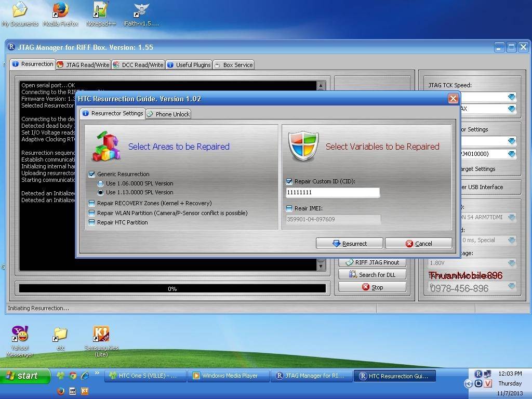
Task: Launch Samsung Kies (Lite) shortcut
Action: [101, 341]
